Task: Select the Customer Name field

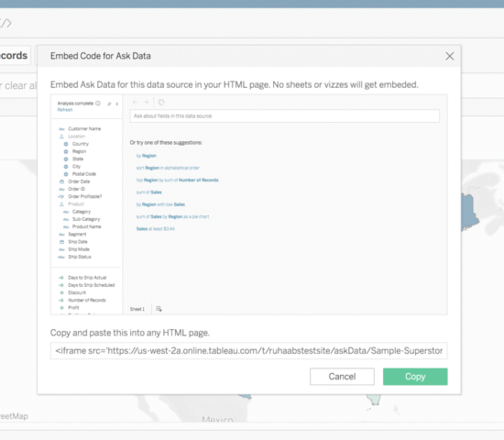Action: tap(84, 128)
